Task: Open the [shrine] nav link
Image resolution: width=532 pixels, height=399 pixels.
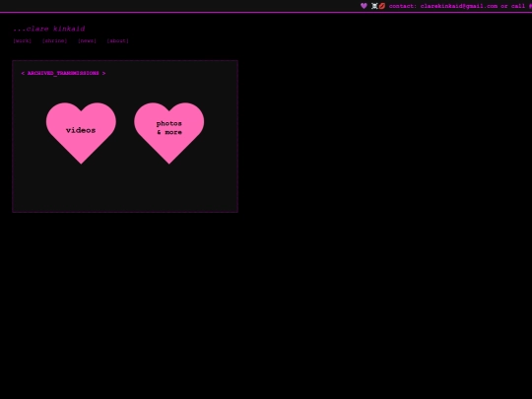Action: (x=54, y=40)
